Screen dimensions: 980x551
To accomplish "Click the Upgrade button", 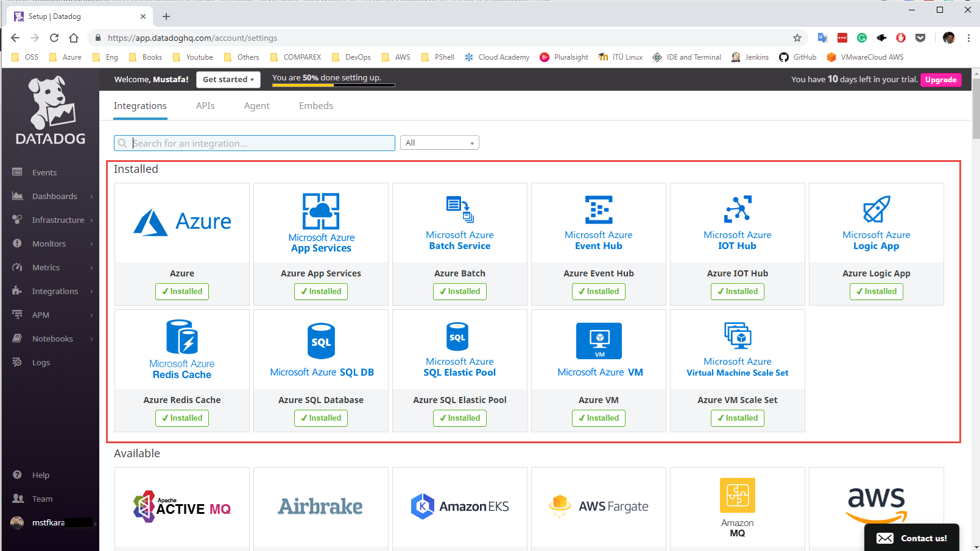I will (941, 80).
